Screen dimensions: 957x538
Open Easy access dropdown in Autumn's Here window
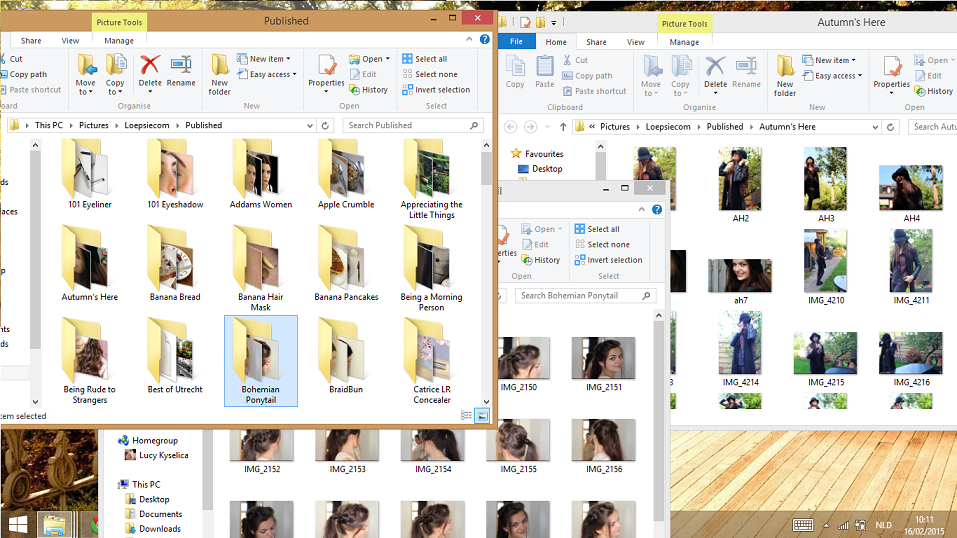(832, 76)
